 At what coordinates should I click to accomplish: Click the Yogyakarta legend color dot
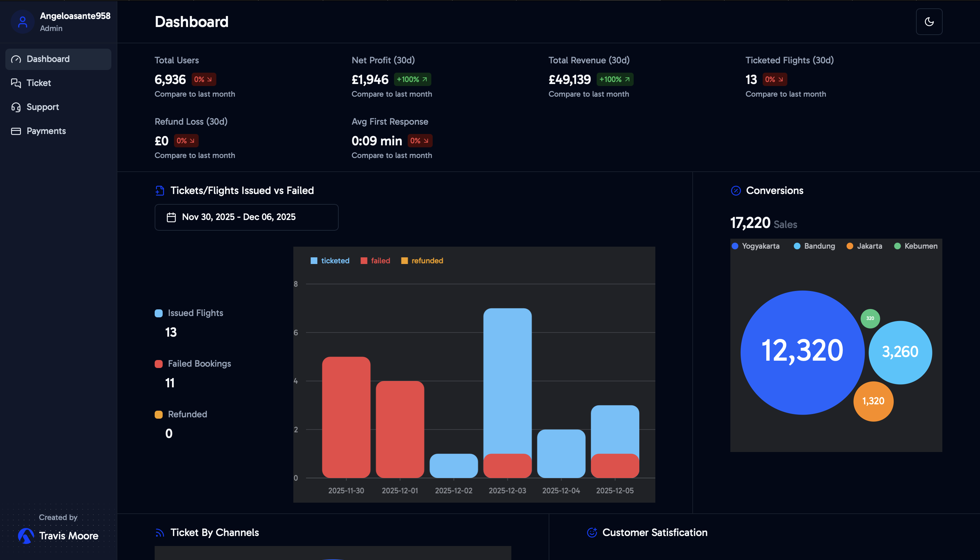click(735, 246)
